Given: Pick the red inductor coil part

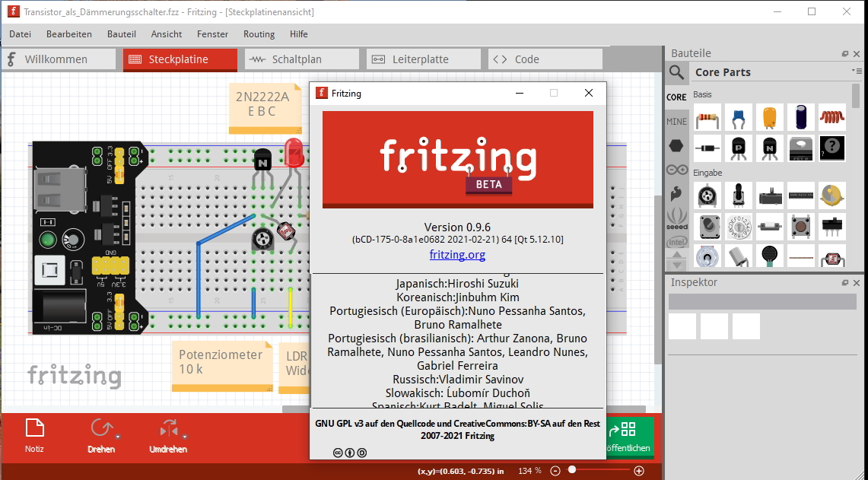Looking at the screenshot, I should (832, 117).
